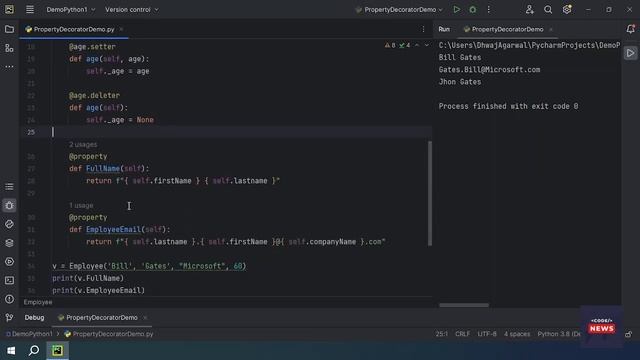The height and width of the screenshot is (360, 640).
Task: Show 2 usages of FullName
Action: 83,144
